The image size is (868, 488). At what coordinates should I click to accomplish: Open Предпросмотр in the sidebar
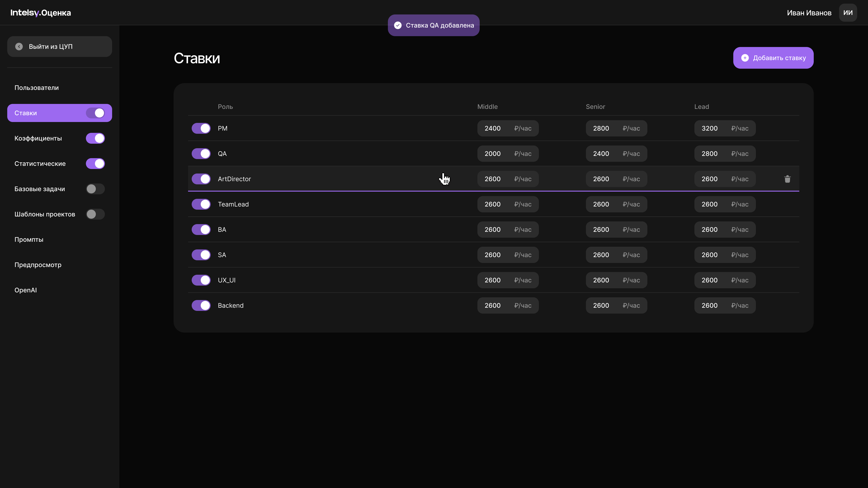click(x=38, y=265)
